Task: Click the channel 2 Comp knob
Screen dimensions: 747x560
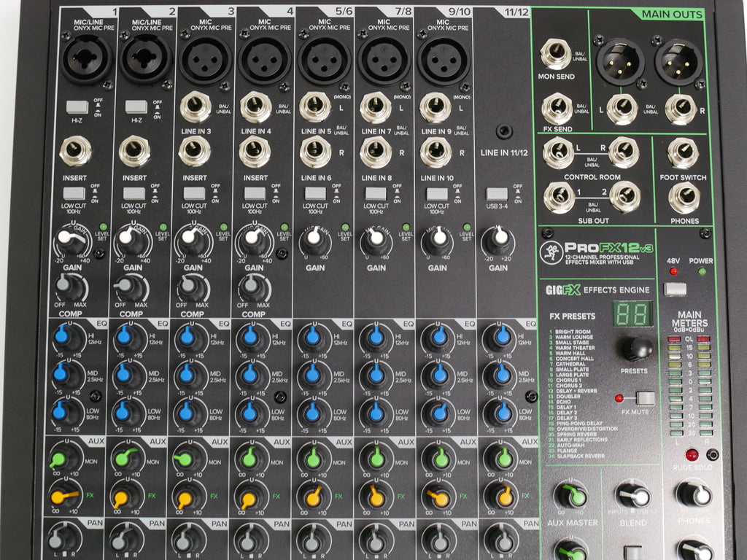Action: 128,287
